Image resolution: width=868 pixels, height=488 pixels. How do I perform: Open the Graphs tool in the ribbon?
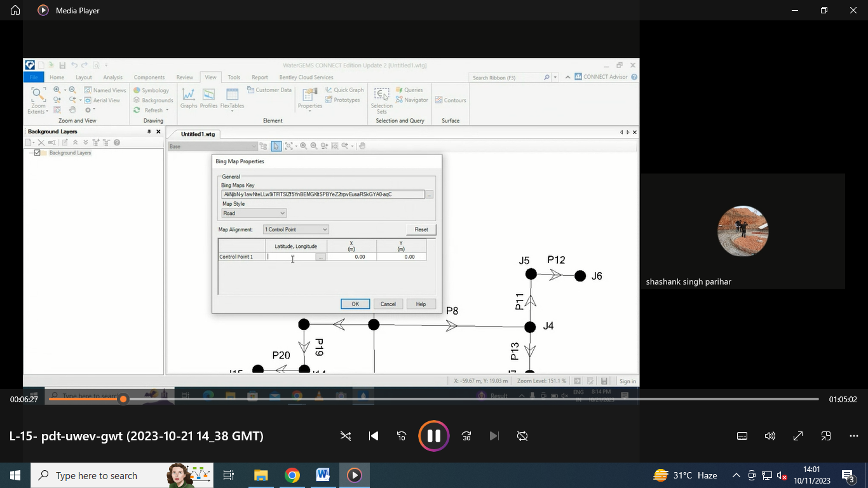pyautogui.click(x=189, y=98)
